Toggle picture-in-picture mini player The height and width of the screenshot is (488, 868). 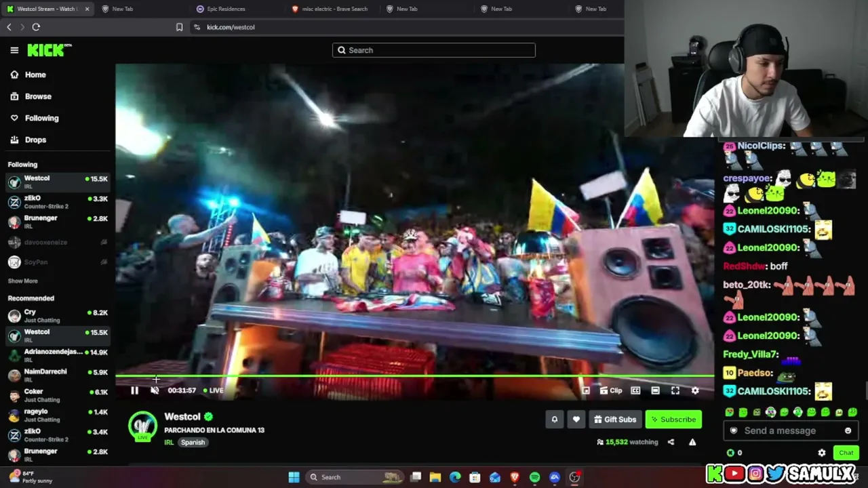click(586, 390)
